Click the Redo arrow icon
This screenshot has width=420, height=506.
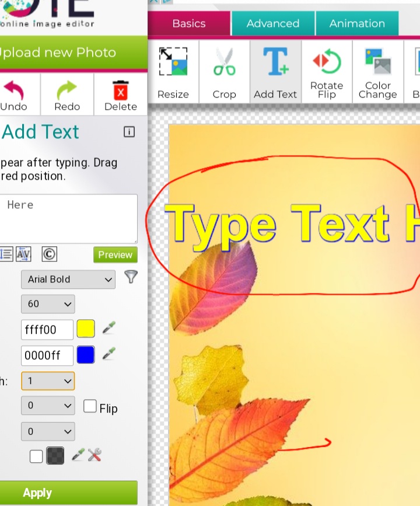pos(67,91)
